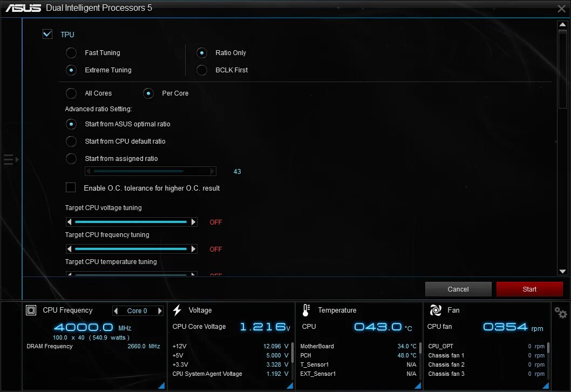This screenshot has height=392, width=571.
Task: Open the Core 0 selector
Action: (x=137, y=311)
